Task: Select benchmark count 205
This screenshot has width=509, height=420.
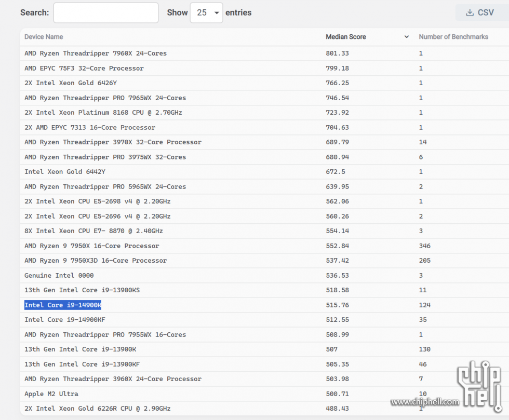Action: point(425,260)
